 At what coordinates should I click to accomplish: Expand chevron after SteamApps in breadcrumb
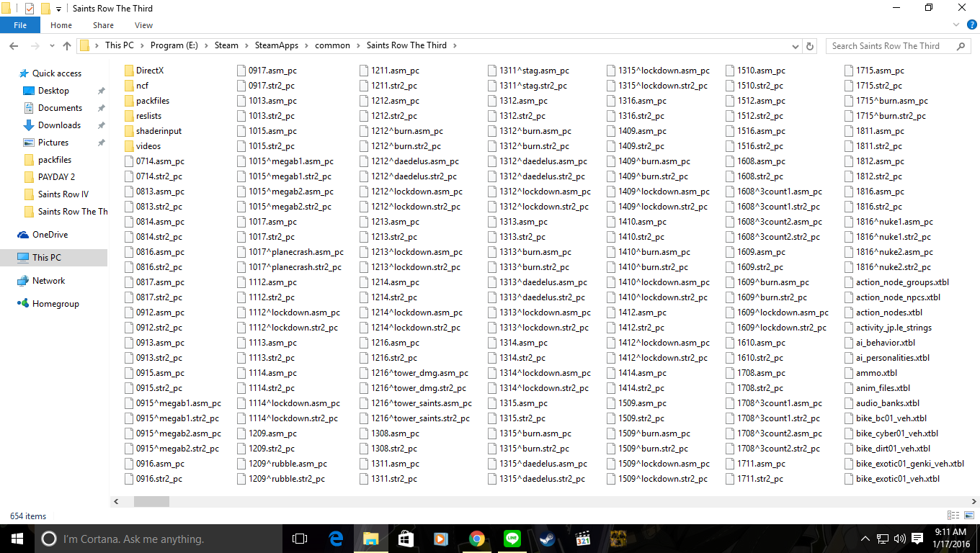[x=306, y=45]
